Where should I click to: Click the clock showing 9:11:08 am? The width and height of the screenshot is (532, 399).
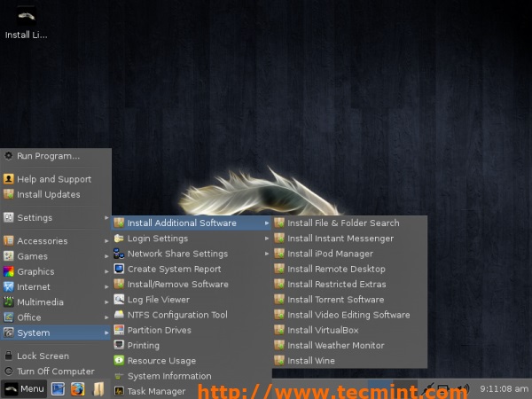(x=504, y=389)
